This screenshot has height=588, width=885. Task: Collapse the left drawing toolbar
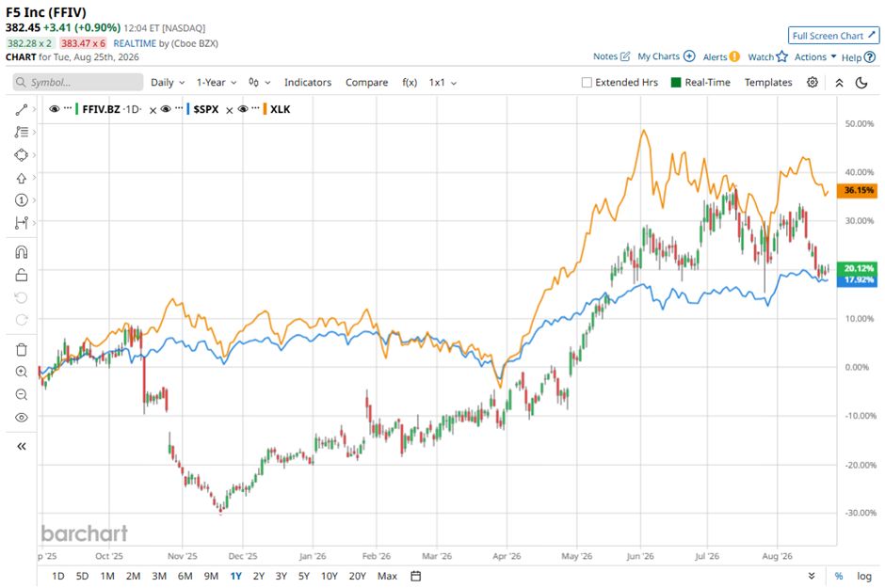(22, 447)
